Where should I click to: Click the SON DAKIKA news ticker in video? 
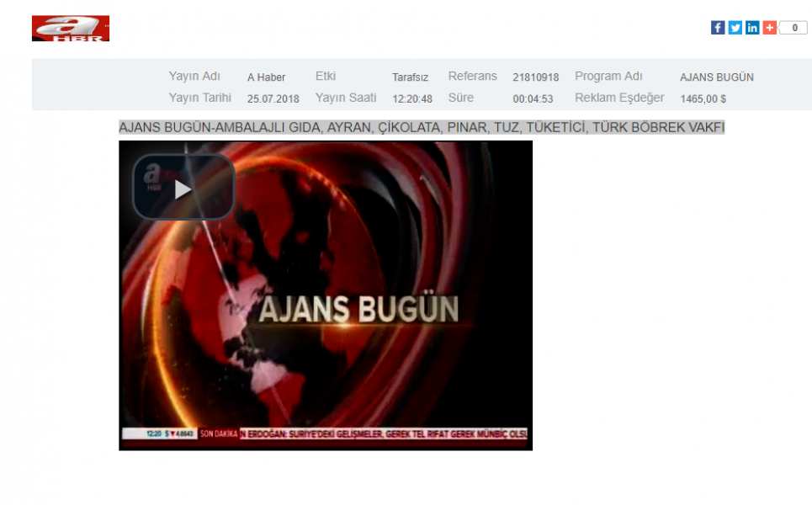pos(325,433)
